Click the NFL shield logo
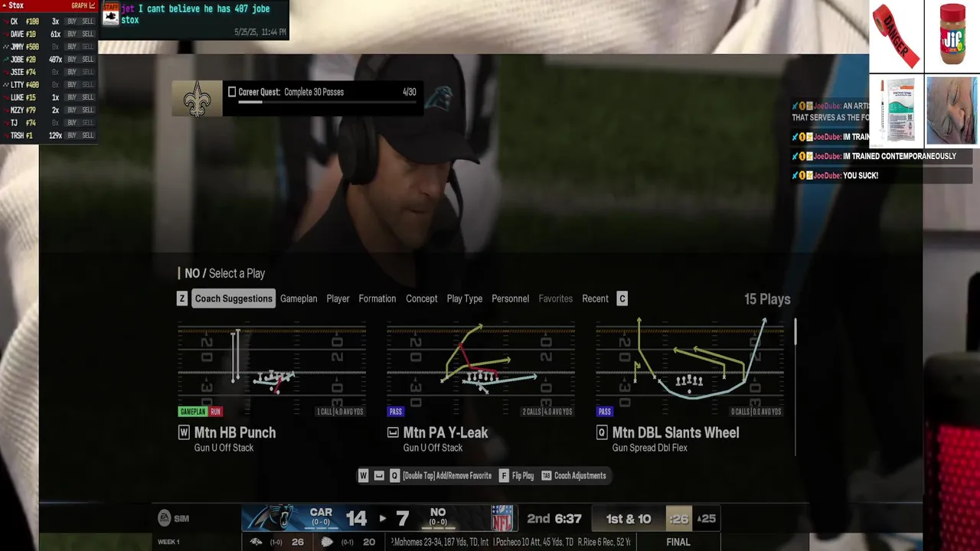Image resolution: width=980 pixels, height=551 pixels. click(x=502, y=518)
